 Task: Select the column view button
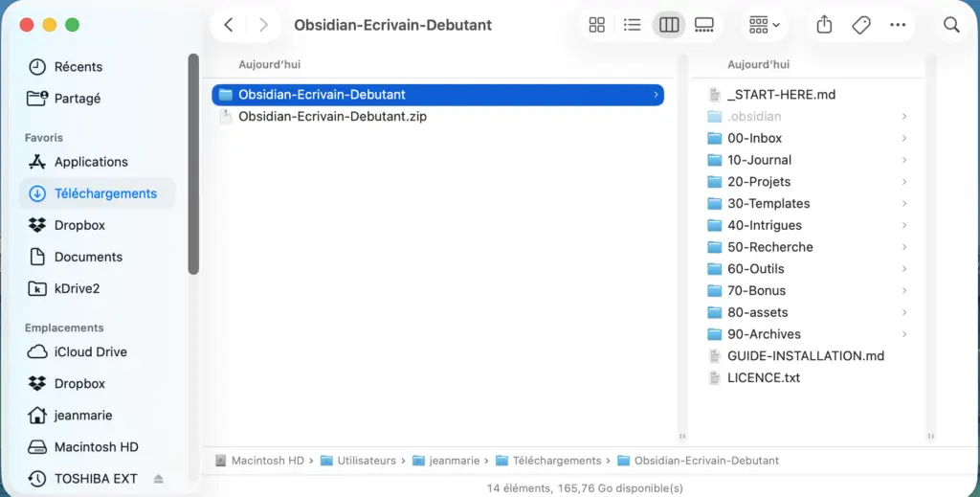pyautogui.click(x=669, y=25)
